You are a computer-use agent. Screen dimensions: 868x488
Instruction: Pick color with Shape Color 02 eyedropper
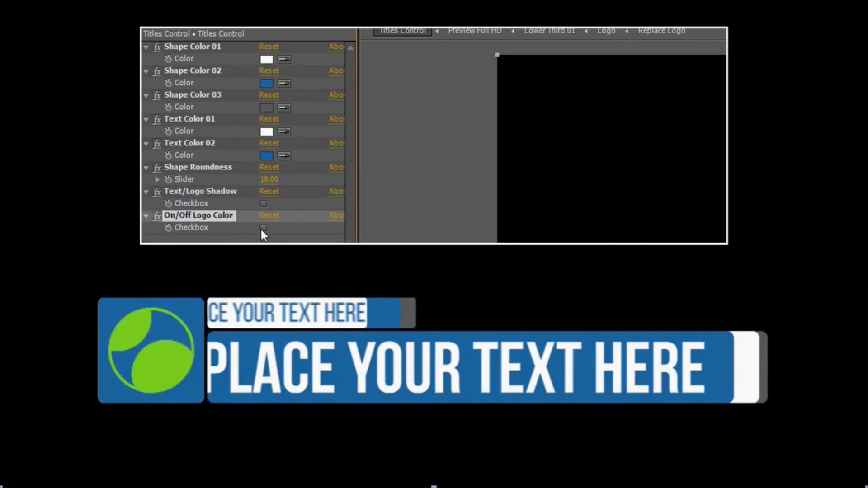tap(284, 83)
